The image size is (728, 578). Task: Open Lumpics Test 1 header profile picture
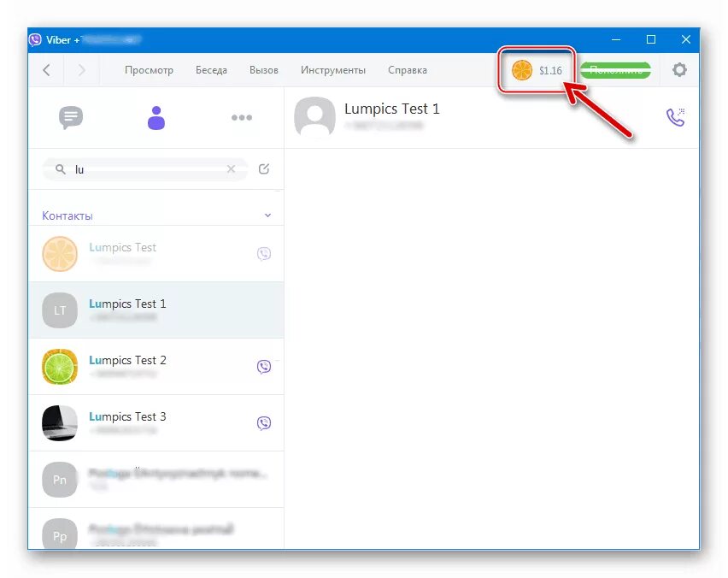(x=314, y=116)
